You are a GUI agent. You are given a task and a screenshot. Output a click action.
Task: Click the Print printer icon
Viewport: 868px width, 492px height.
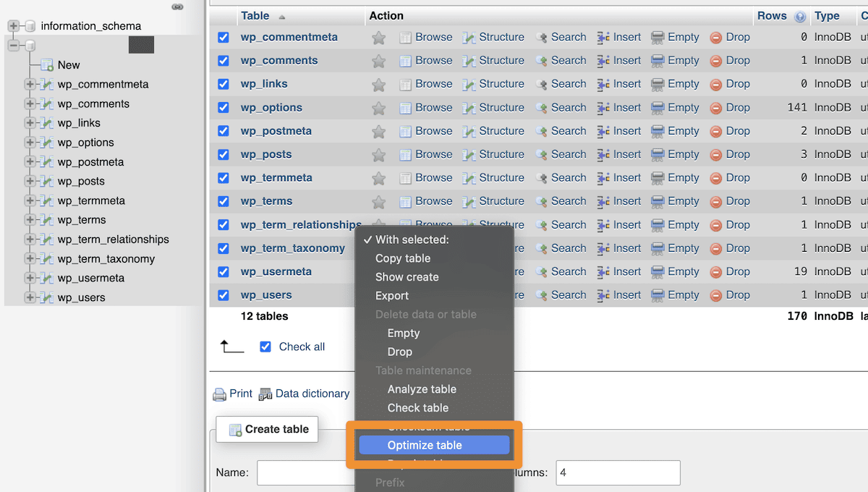(220, 394)
